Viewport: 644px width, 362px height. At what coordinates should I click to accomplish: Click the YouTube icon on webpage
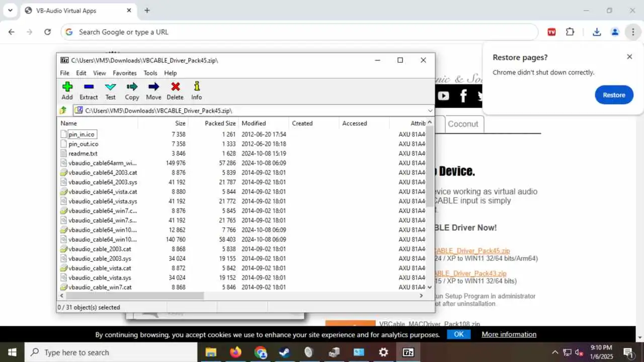pos(443,96)
